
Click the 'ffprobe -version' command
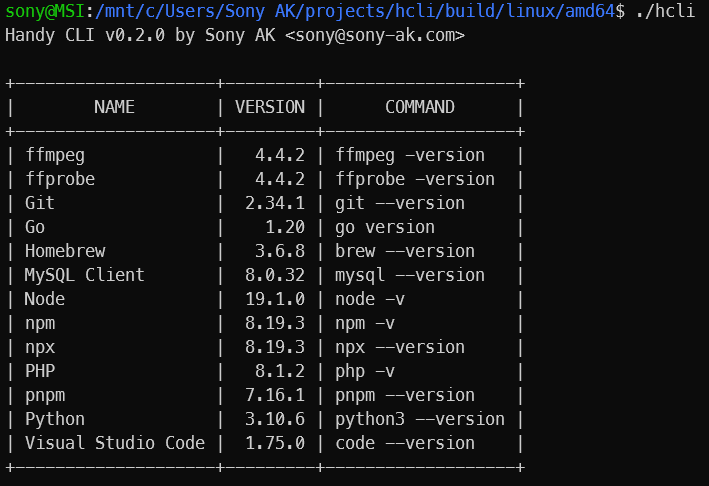click(415, 179)
